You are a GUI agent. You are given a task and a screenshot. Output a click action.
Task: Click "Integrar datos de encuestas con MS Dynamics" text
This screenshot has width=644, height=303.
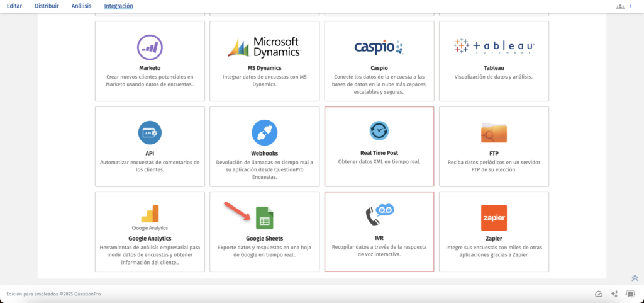point(265,81)
